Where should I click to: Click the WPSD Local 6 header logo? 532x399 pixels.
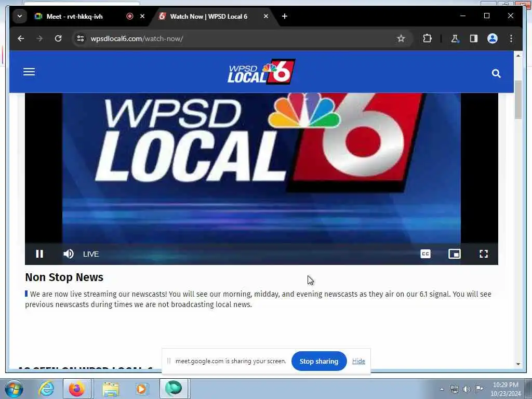tap(261, 72)
